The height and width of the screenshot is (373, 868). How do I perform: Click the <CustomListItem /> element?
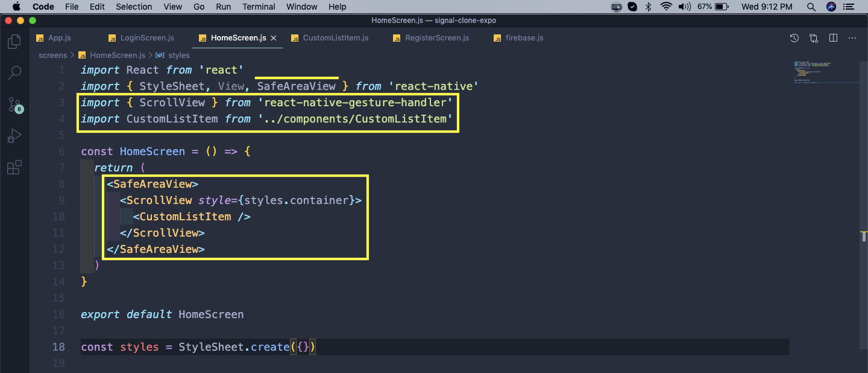tap(192, 217)
